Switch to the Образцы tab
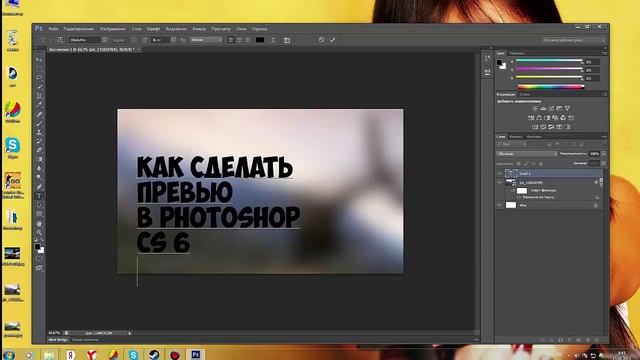This screenshot has width=640, height=360. point(517,53)
